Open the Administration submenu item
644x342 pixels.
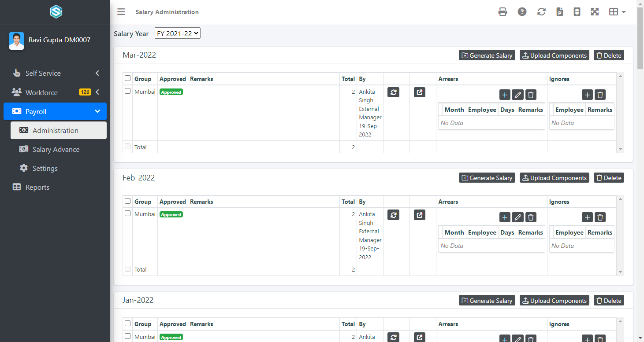(x=59, y=130)
